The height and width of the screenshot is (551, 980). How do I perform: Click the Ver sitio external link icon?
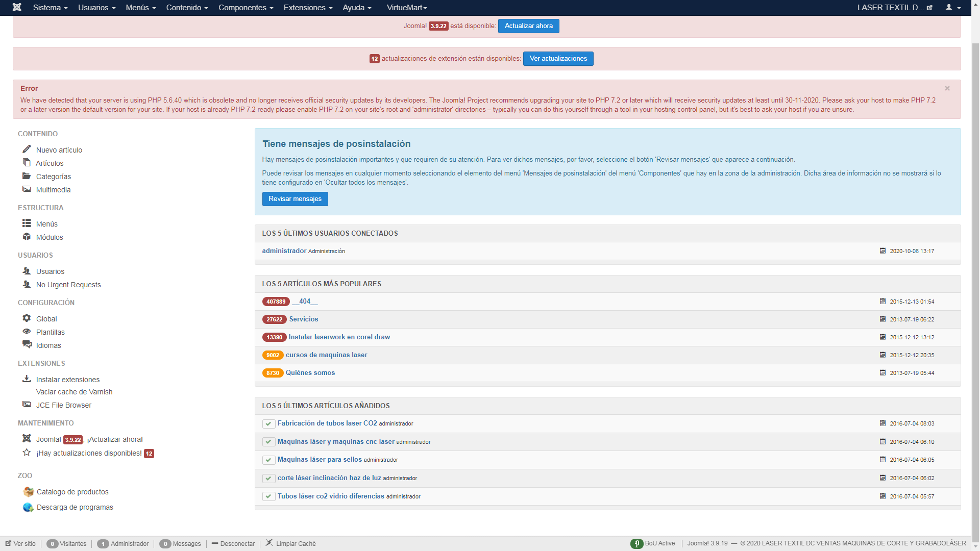[8, 543]
